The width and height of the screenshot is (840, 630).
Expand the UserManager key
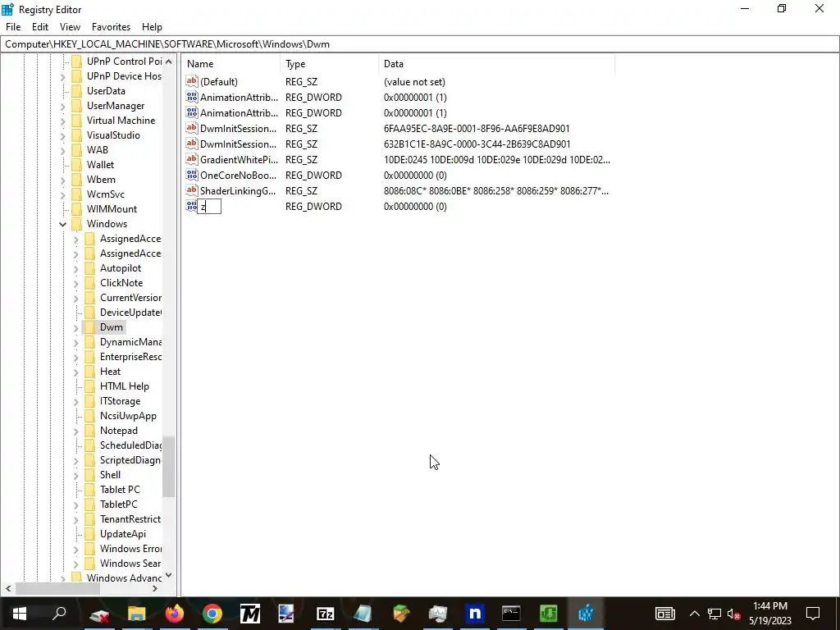[x=62, y=106]
